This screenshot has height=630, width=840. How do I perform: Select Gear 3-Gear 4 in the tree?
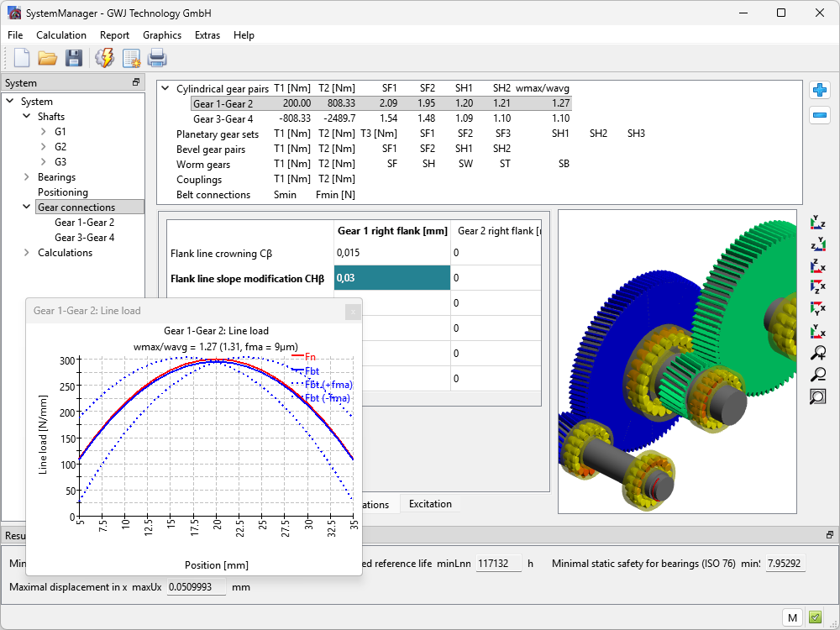[84, 238]
